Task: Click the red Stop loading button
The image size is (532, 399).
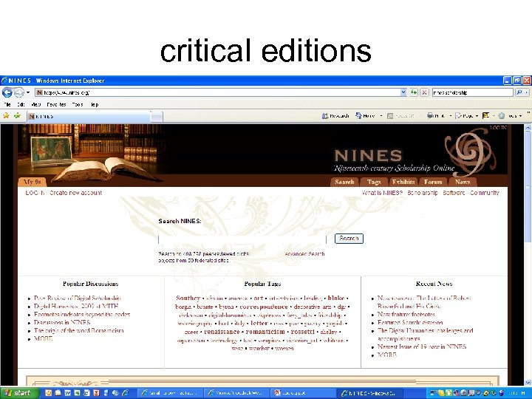Action: (x=424, y=92)
